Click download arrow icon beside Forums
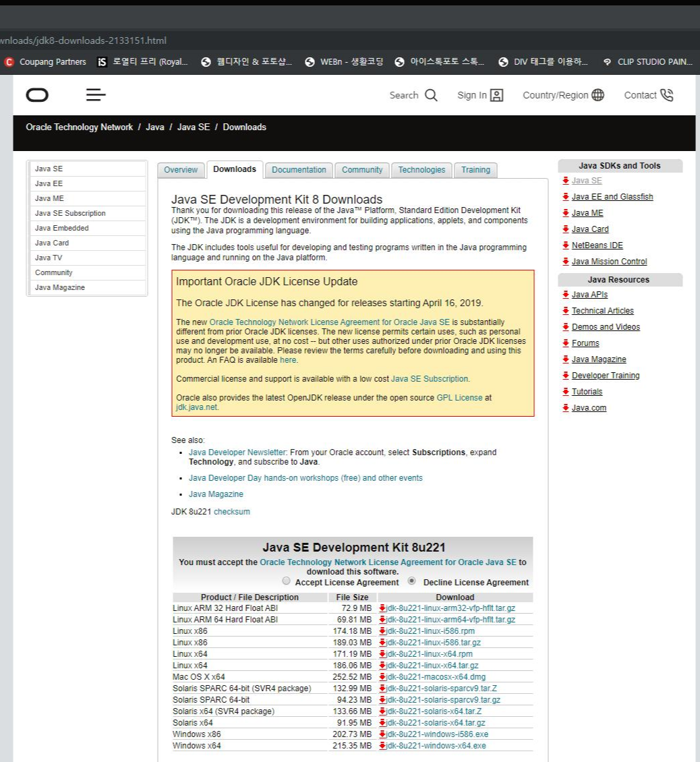This screenshot has height=762, width=700. tap(566, 343)
